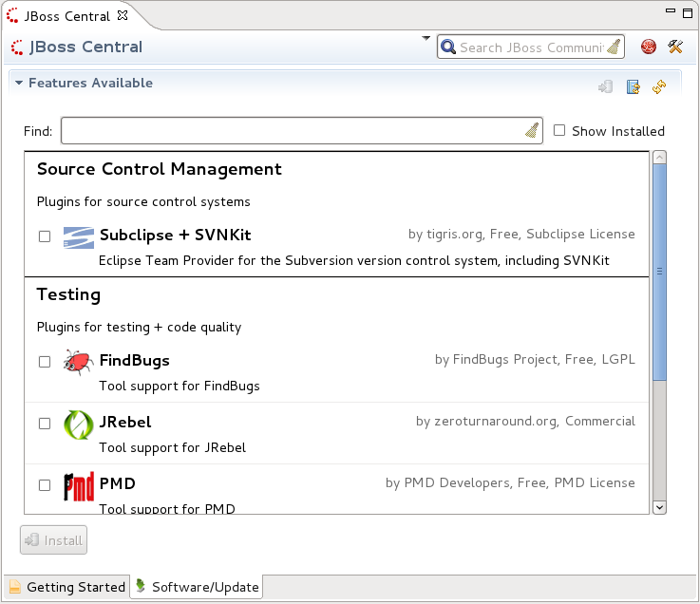
Task: Maximize the JBoss Central view
Action: 688,13
